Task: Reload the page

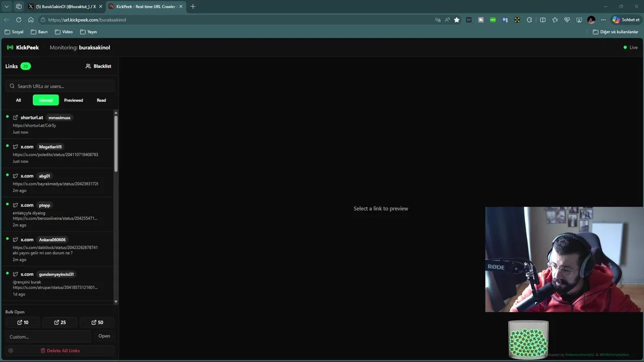Action: tap(19, 20)
